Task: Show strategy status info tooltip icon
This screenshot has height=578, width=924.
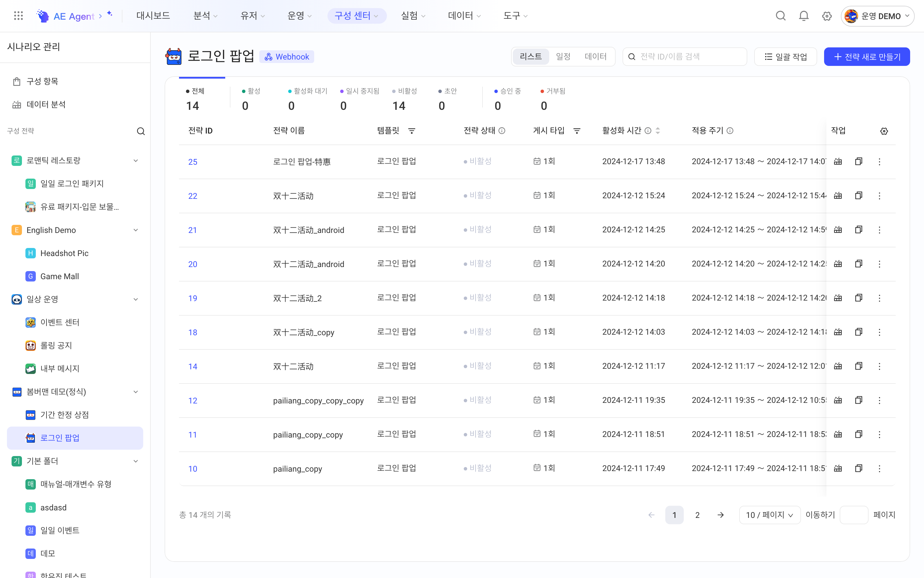Action: (502, 131)
